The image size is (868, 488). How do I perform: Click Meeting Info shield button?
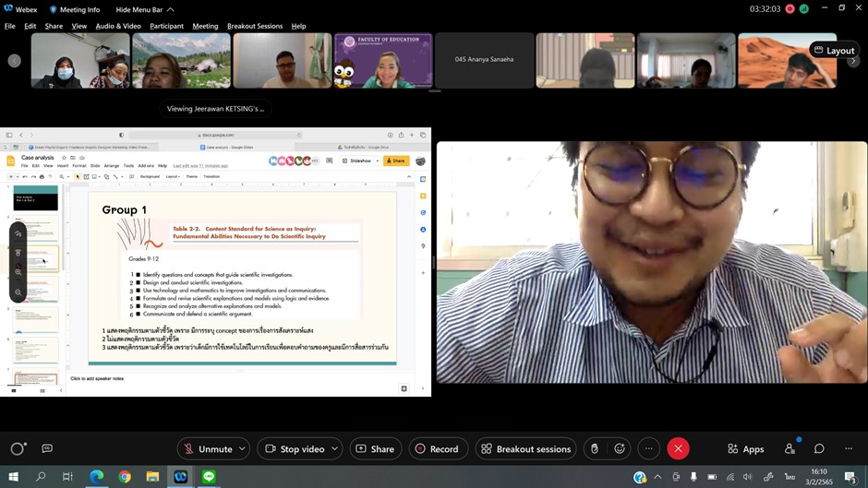coord(75,9)
